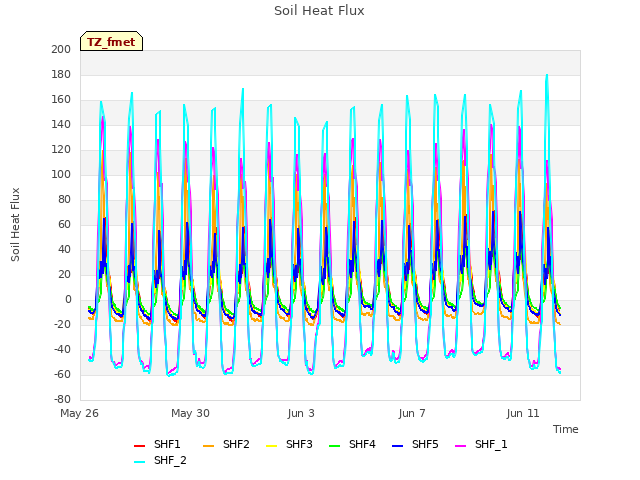Click the -80 y-axis tick label
This screenshot has height=480, width=640.
point(62,400)
